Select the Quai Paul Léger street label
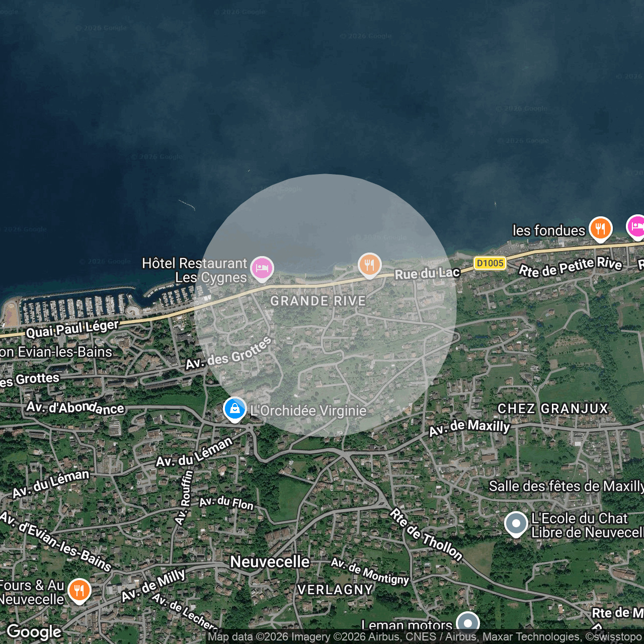The image size is (644, 644). [72, 329]
